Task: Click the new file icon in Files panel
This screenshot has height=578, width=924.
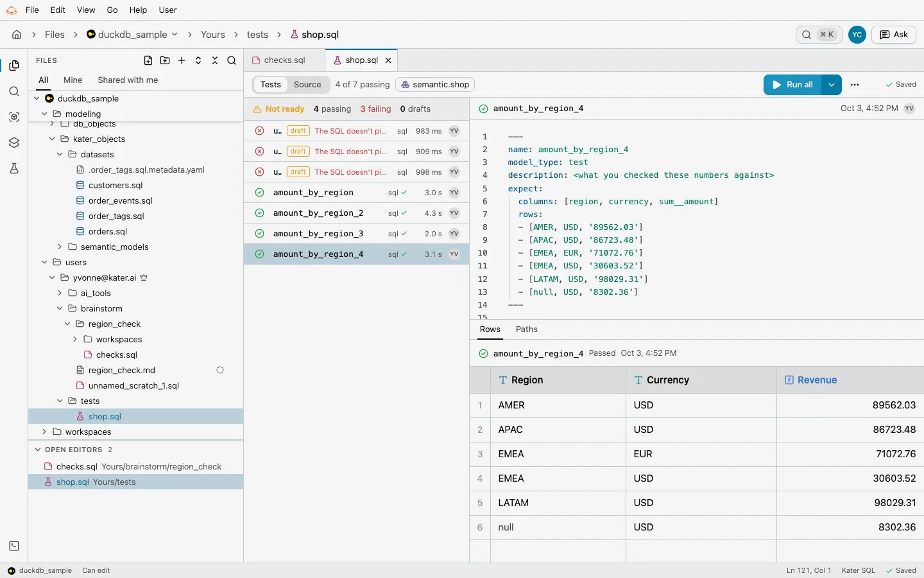Action: [148, 60]
